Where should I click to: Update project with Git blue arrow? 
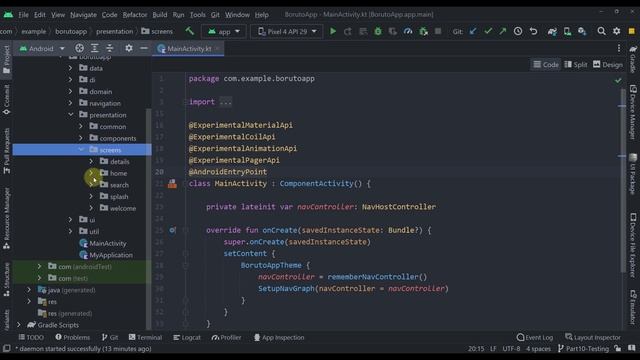473,31
